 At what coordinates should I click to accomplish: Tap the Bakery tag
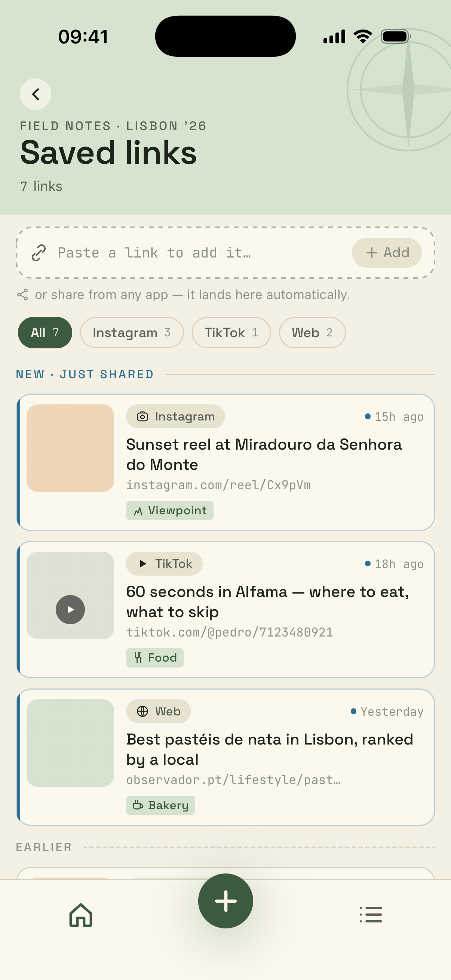coord(160,805)
